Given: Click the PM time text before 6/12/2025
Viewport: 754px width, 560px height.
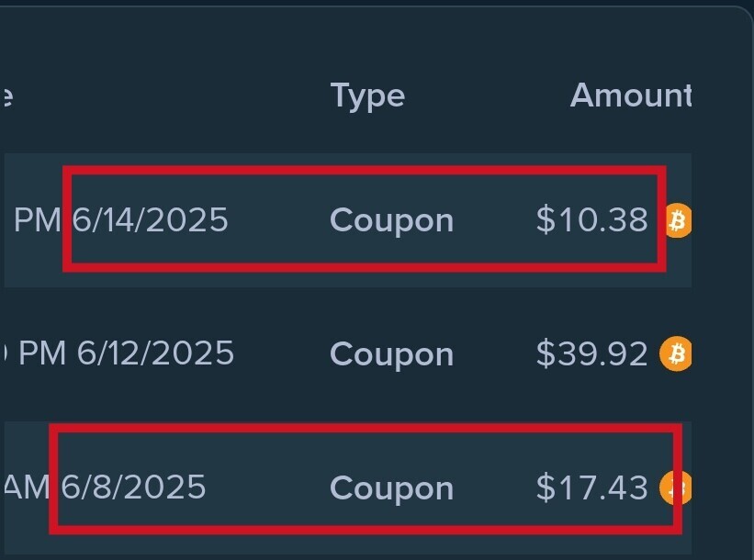Looking at the screenshot, I should tap(42, 353).
